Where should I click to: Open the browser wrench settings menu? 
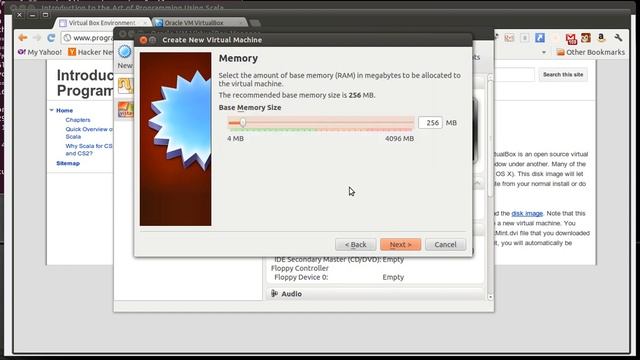(x=618, y=38)
